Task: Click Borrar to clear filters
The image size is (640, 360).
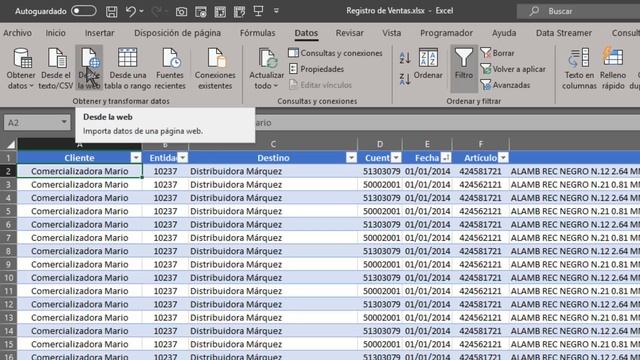Action: click(x=497, y=53)
